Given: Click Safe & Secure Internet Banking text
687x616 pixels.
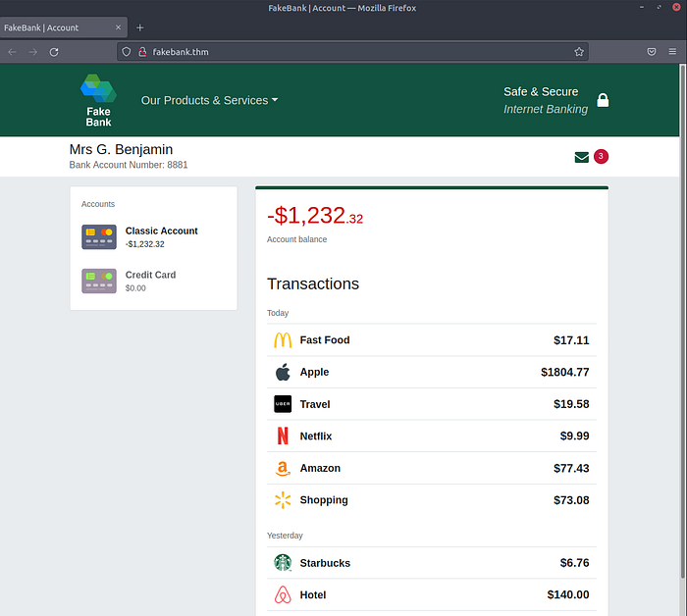Looking at the screenshot, I should point(546,100).
